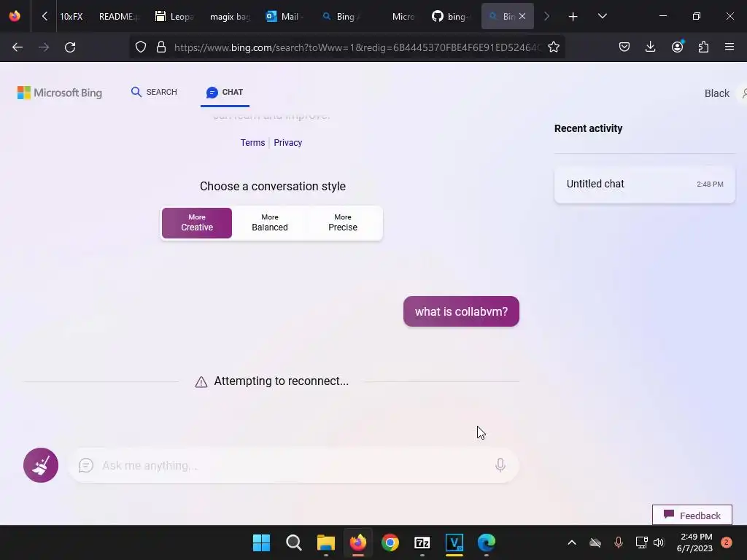
Task: Open Microsoft Edge from the taskbar
Action: click(487, 542)
